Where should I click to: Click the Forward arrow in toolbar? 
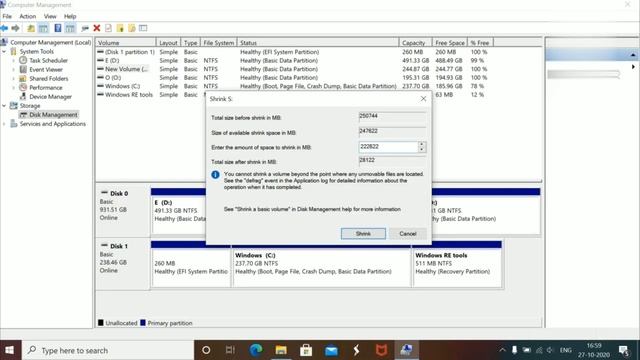pos(16,28)
